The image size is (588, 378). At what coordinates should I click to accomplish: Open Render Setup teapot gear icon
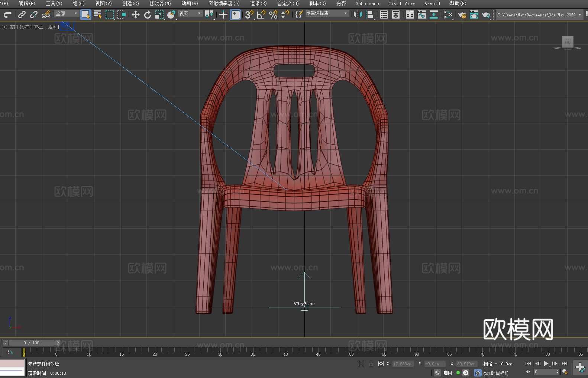pos(462,14)
